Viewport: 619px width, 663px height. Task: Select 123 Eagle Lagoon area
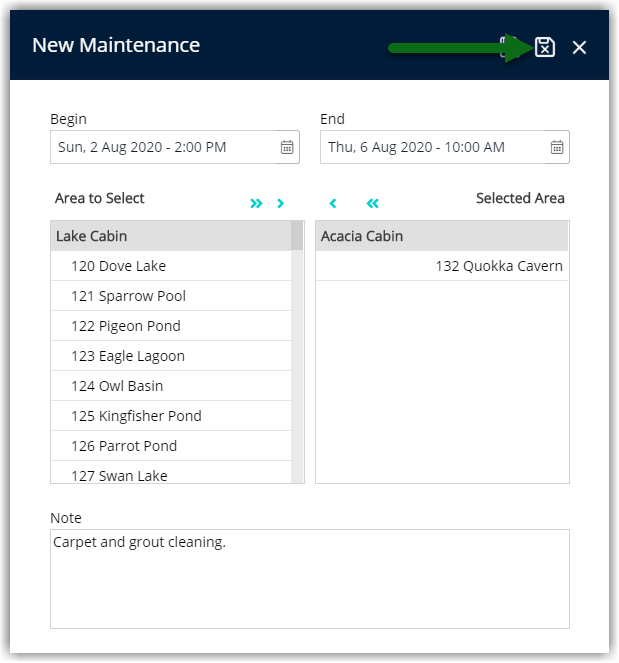pyautogui.click(x=171, y=356)
